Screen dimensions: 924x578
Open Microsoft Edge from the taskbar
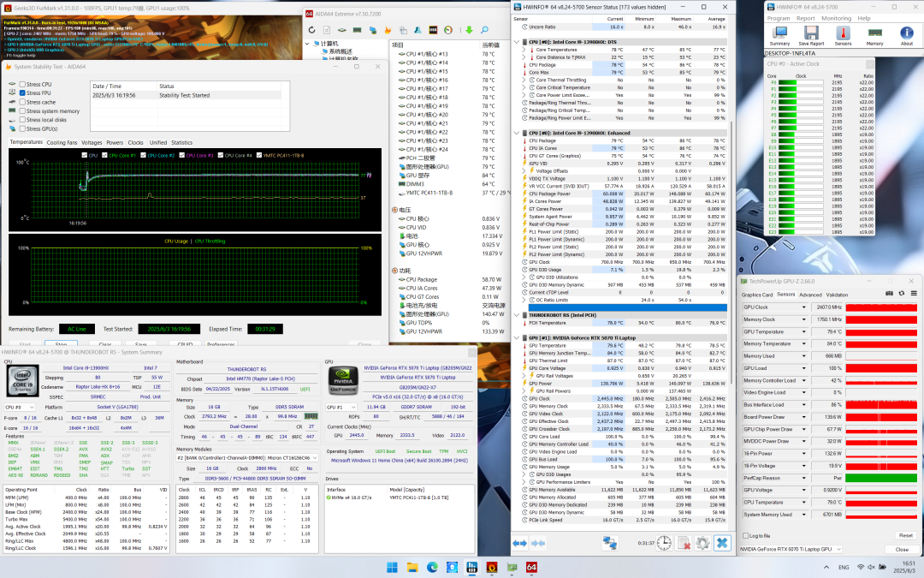coord(433,568)
